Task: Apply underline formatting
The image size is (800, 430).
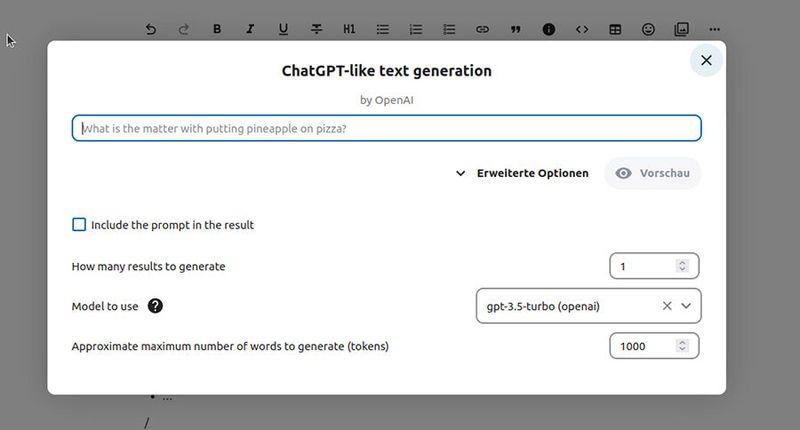Action: 283,29
